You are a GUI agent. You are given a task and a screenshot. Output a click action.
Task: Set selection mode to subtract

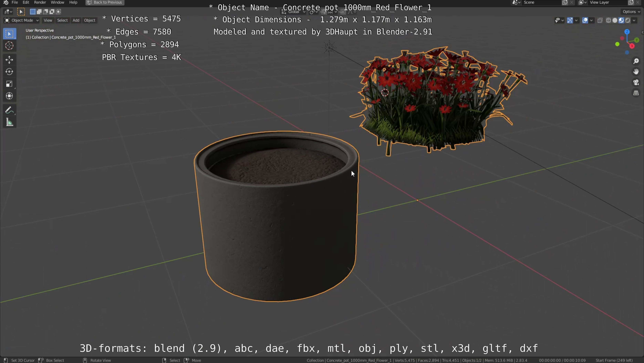[45, 12]
